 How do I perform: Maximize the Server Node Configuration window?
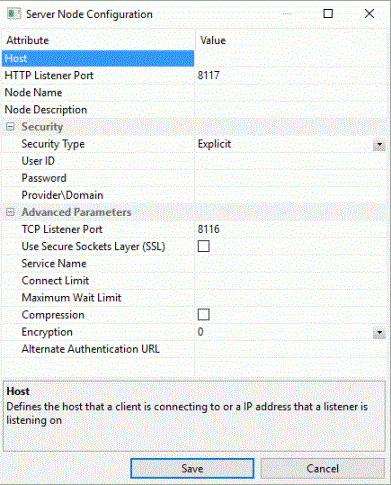[x=328, y=14]
